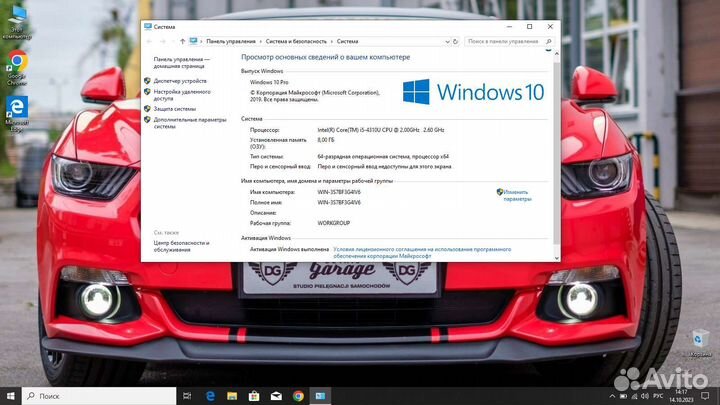The width and height of the screenshot is (720, 405).
Task: Switch the РУС input language indicator
Action: tap(658, 396)
